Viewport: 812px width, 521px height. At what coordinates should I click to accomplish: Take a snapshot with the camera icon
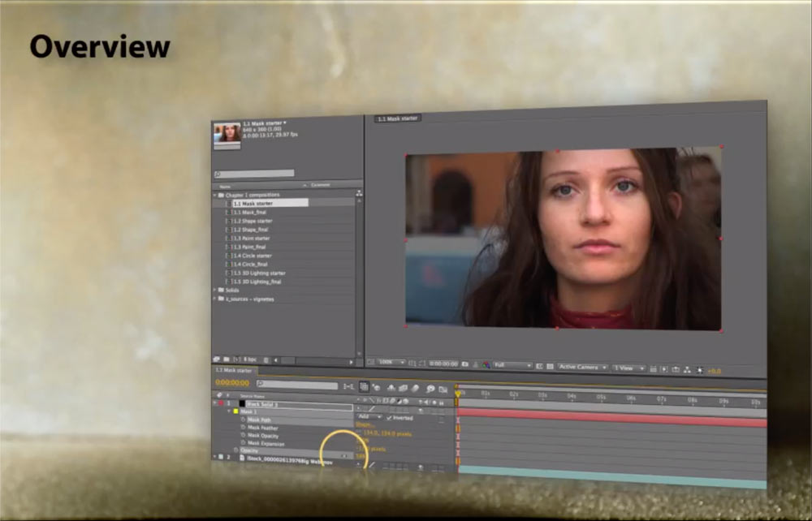pos(465,364)
